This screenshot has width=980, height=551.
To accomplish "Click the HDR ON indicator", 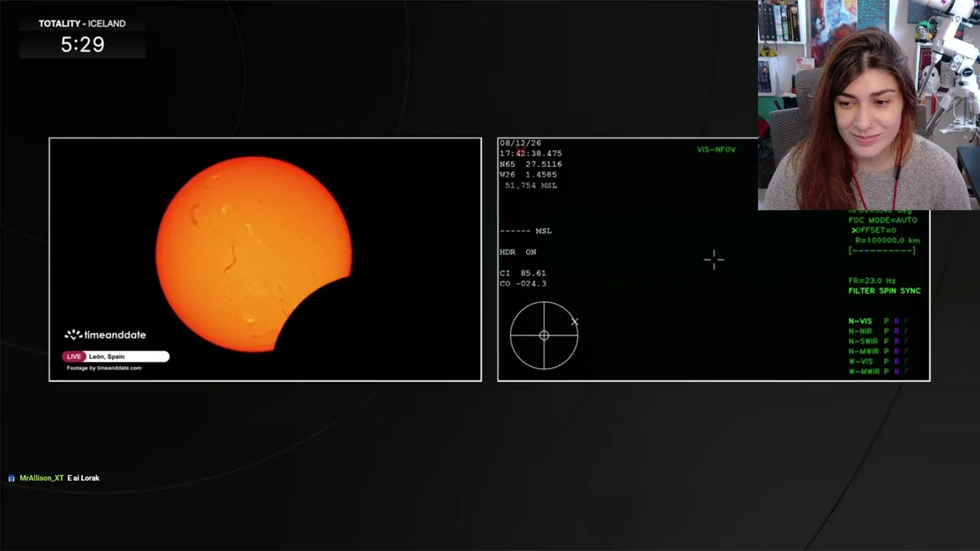I will point(518,253).
